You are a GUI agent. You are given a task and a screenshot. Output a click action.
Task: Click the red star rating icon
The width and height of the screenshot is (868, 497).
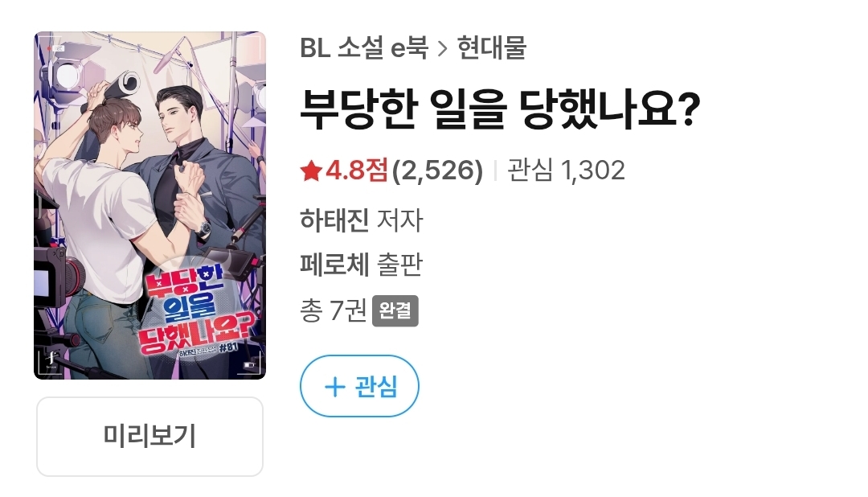coord(311,170)
